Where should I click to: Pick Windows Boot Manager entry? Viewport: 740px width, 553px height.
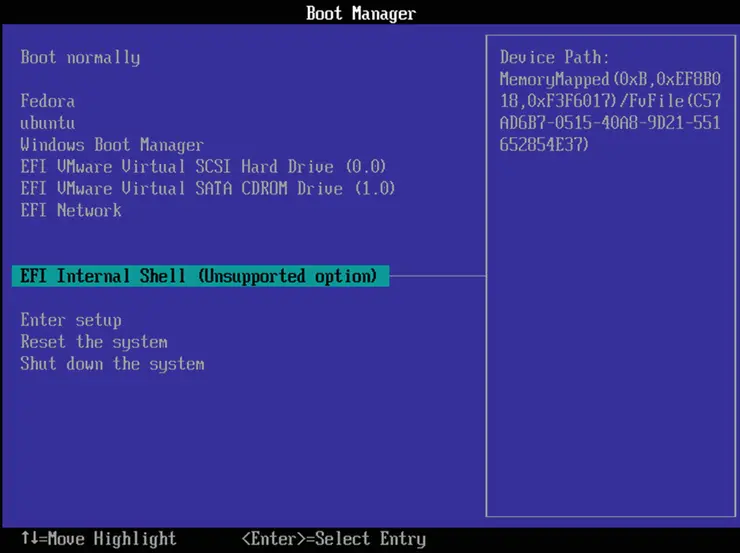[x=112, y=145]
